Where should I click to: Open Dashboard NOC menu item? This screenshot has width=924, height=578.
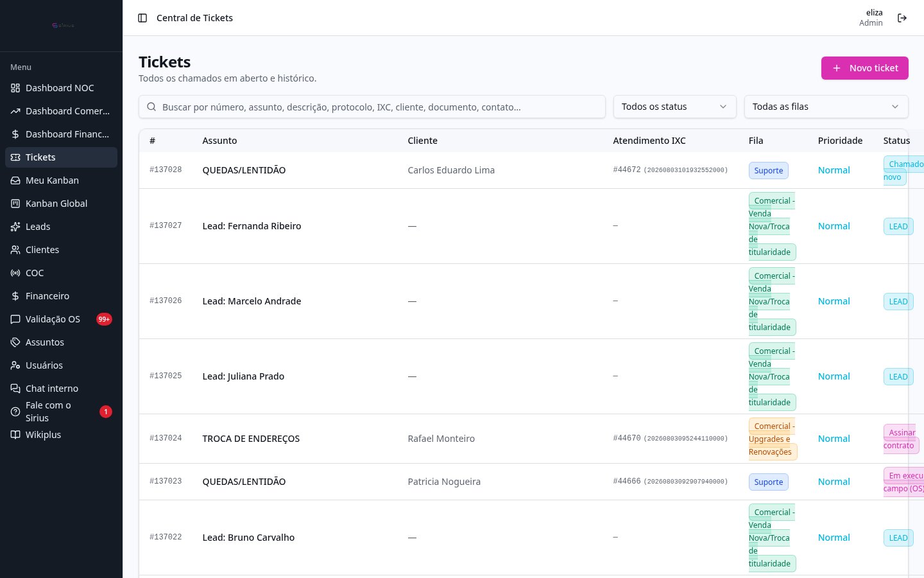[x=61, y=88]
